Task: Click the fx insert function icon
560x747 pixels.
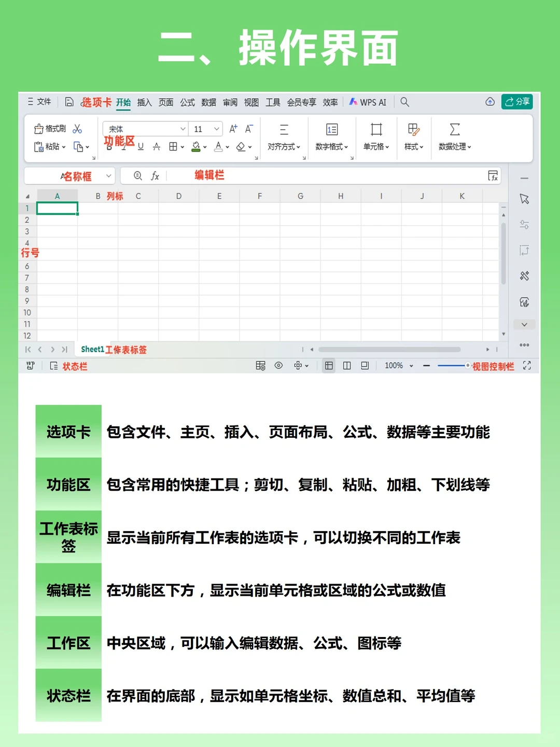Action: 155,176
